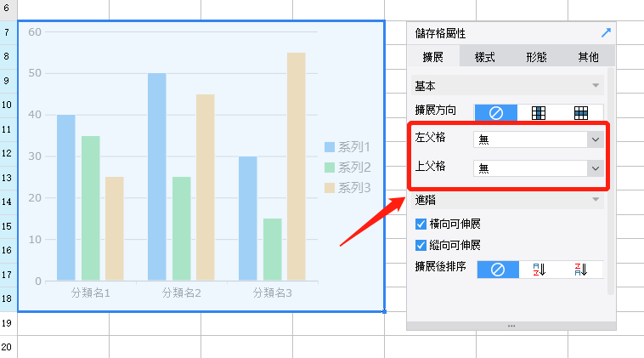Screen dimensions: 644x358
Task: Select no expansion direction icon
Action: coord(495,112)
